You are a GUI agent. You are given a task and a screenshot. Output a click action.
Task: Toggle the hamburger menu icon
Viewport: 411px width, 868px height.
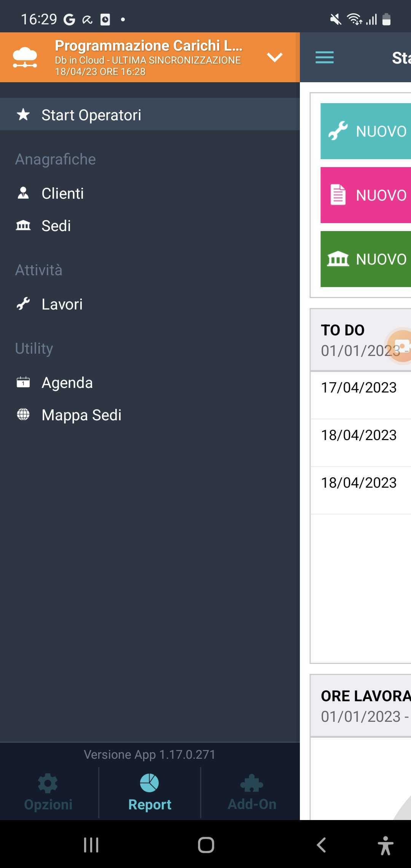click(x=324, y=57)
